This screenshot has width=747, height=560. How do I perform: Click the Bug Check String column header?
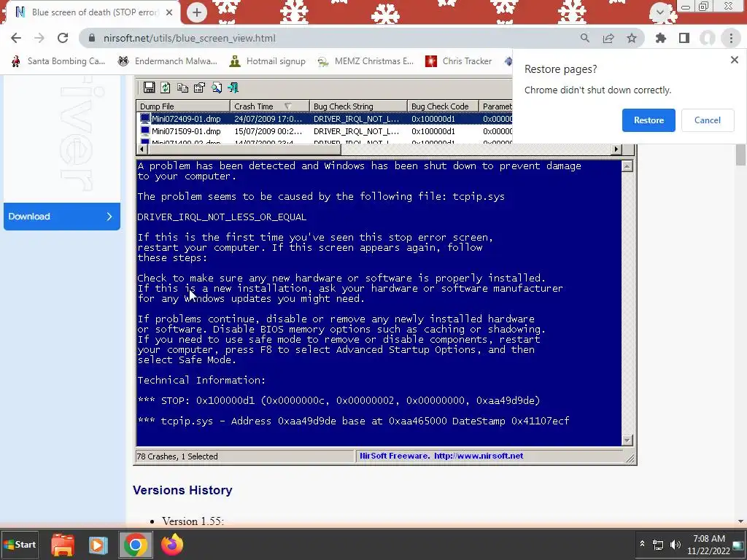[x=358, y=106]
